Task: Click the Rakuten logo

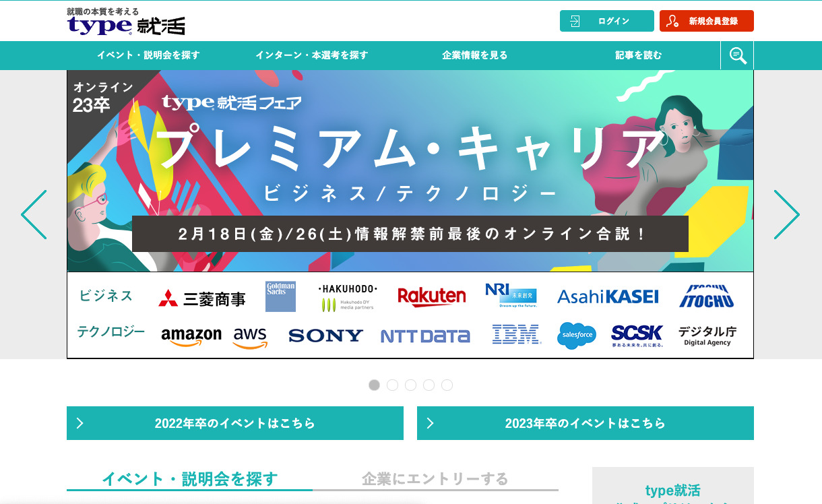Action: point(432,296)
